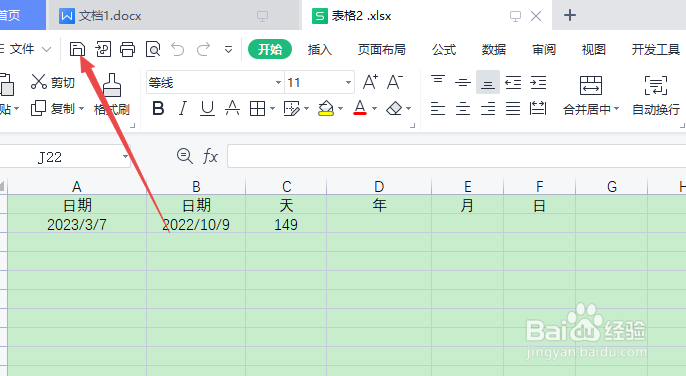The height and width of the screenshot is (376, 686).
Task: Click the Select All corner triangle
Action: click(3, 187)
